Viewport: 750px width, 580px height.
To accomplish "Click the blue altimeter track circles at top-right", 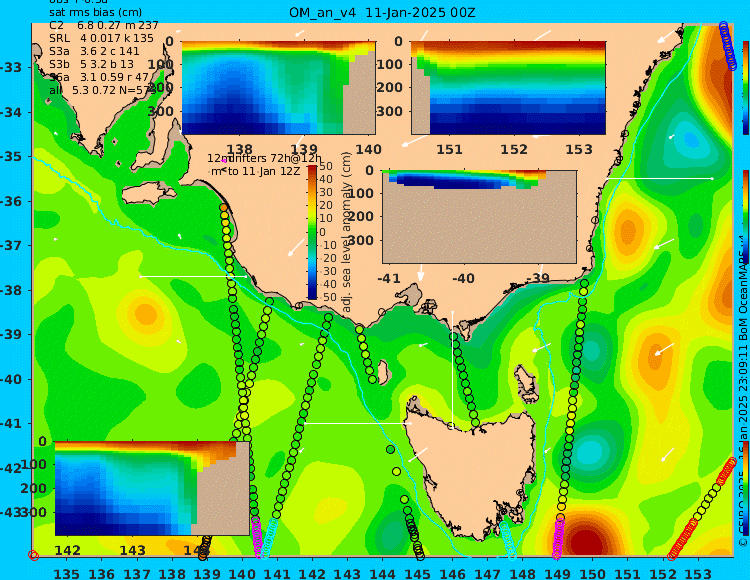I will point(728,46).
